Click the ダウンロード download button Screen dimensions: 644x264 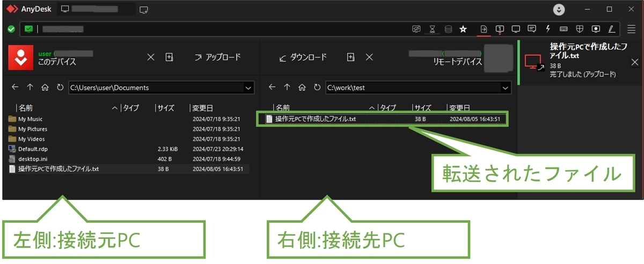[303, 57]
